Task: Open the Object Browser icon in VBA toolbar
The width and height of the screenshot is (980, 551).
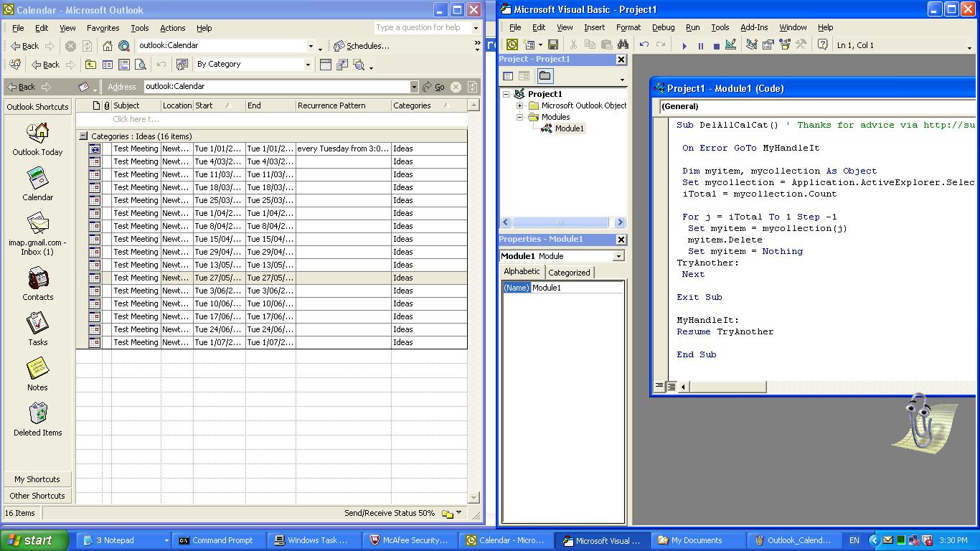Action: coord(784,44)
